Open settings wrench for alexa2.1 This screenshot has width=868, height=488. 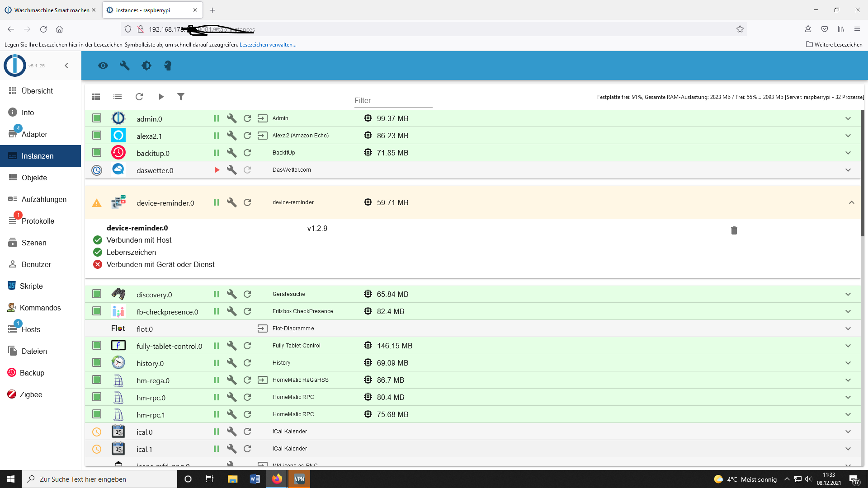(232, 136)
